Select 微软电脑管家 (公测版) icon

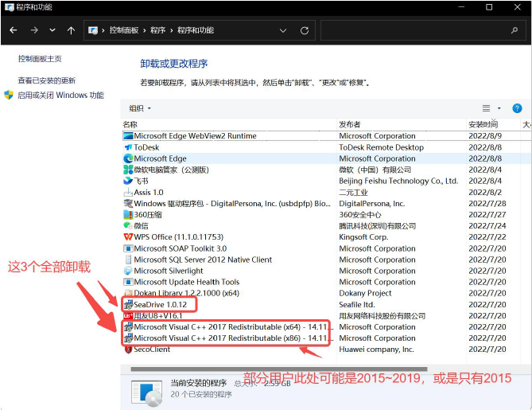coord(128,170)
